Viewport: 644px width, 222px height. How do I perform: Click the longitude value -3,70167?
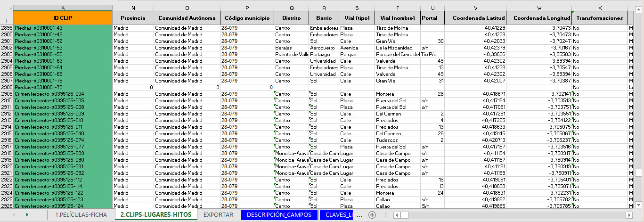(x=539, y=48)
